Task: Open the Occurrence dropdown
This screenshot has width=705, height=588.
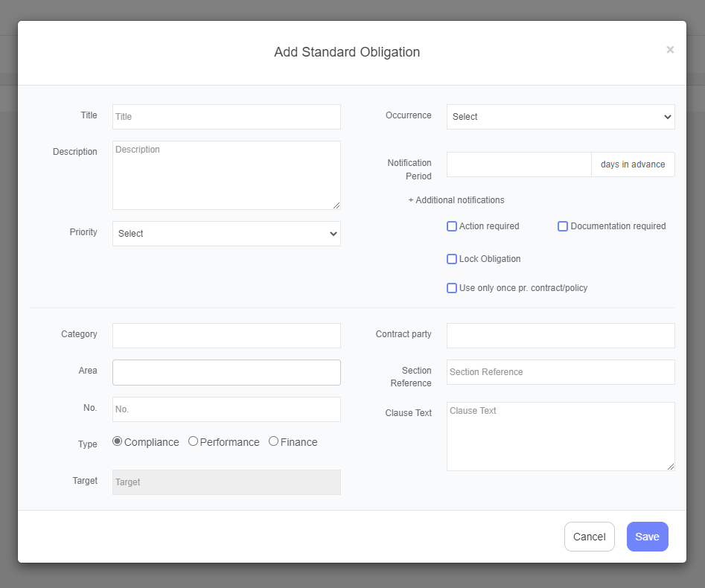Action: (561, 117)
